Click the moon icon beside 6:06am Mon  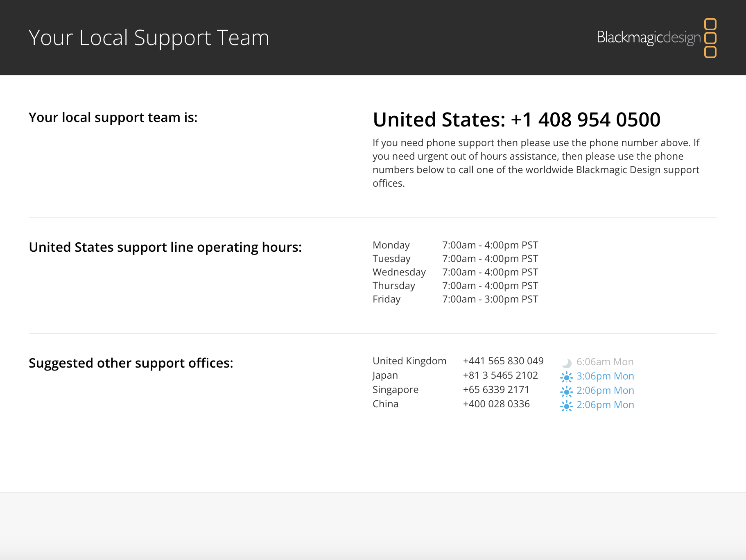[x=566, y=363]
